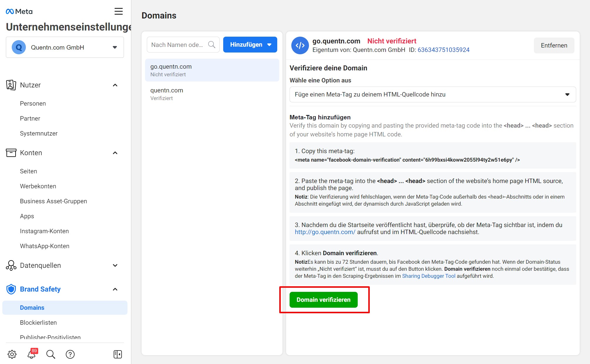Click the Domain verifizieren button
The image size is (590, 364).
pos(323,300)
